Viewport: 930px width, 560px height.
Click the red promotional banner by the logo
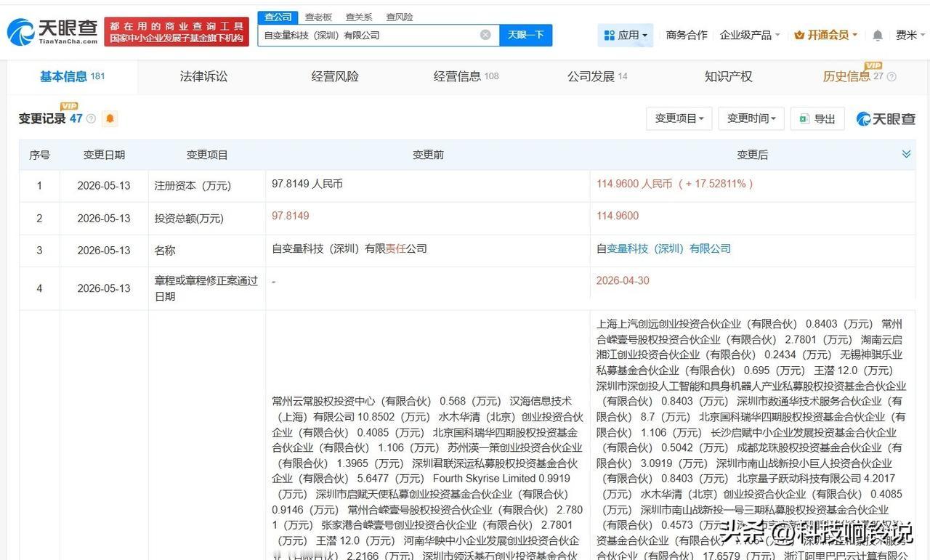click(177, 32)
